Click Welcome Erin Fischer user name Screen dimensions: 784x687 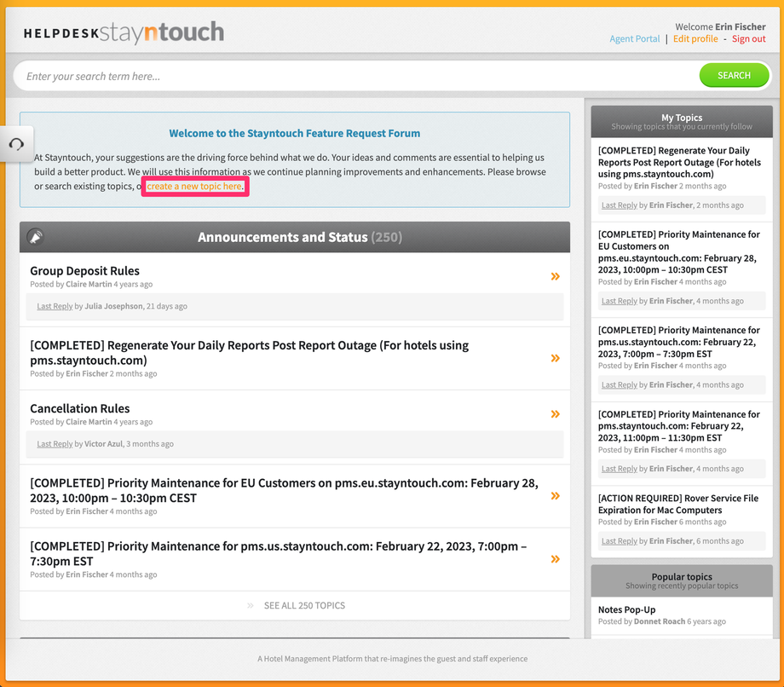tap(740, 27)
